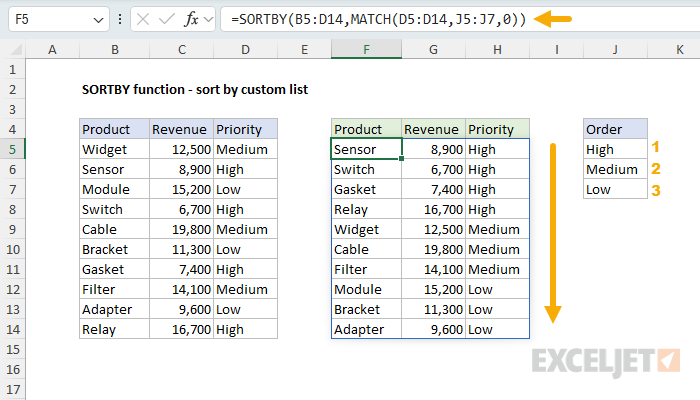Select column A header

pyautogui.click(x=52, y=49)
